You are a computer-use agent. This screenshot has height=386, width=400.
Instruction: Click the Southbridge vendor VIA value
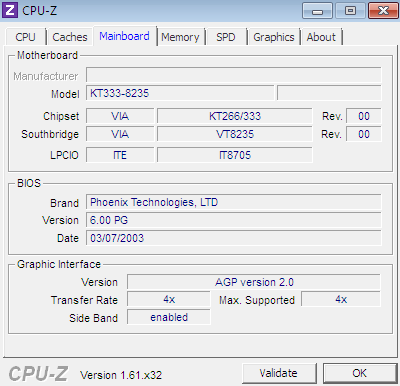point(120,134)
